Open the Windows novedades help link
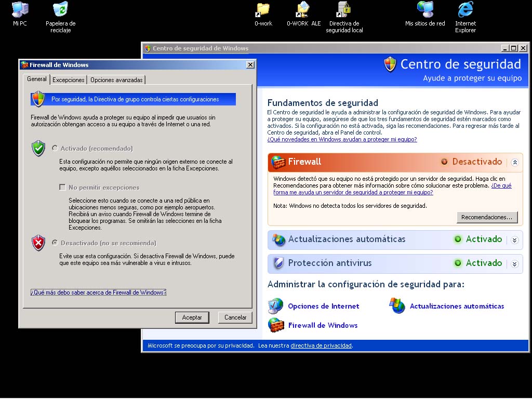 [x=342, y=139]
